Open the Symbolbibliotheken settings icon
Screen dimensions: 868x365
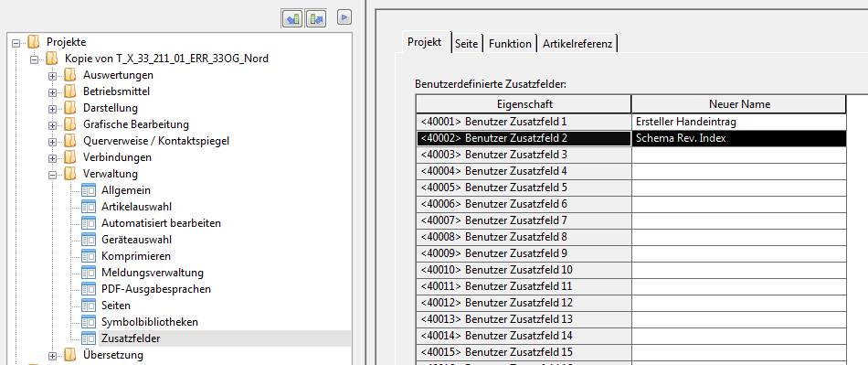pyautogui.click(x=89, y=322)
